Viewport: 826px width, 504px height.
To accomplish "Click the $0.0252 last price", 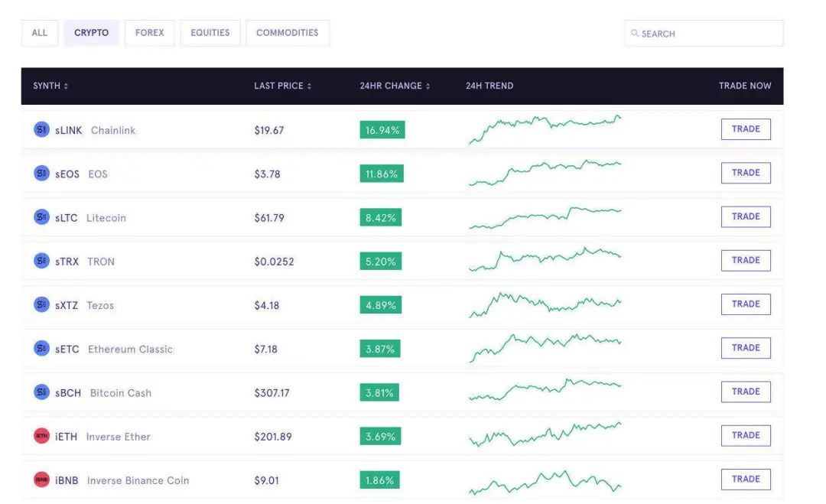I will pos(274,262).
